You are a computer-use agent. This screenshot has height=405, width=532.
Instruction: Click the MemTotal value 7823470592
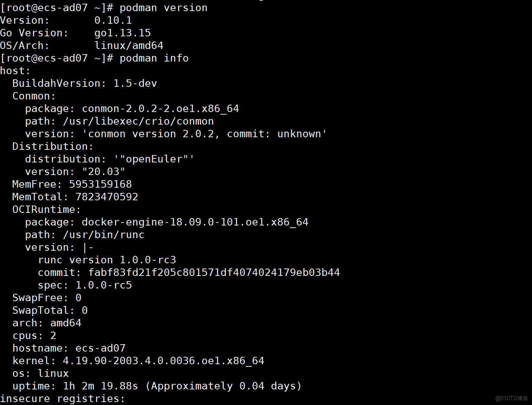point(107,197)
